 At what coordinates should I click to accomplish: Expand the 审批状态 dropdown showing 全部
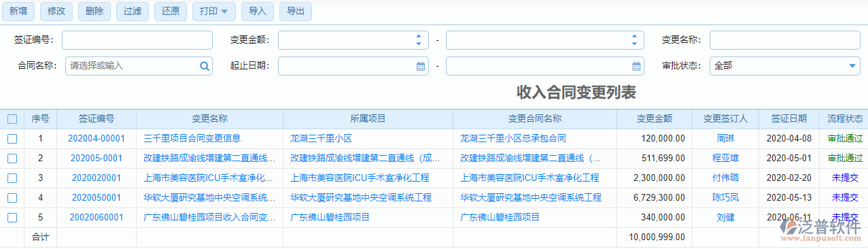coord(785,66)
